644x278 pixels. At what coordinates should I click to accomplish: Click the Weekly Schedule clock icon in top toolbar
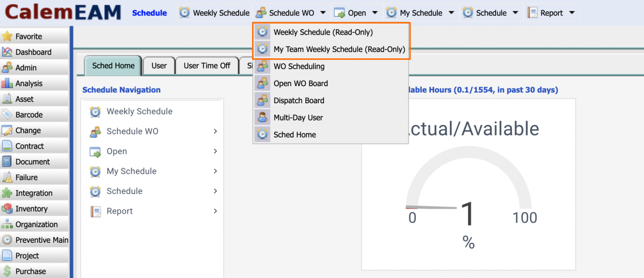[185, 13]
